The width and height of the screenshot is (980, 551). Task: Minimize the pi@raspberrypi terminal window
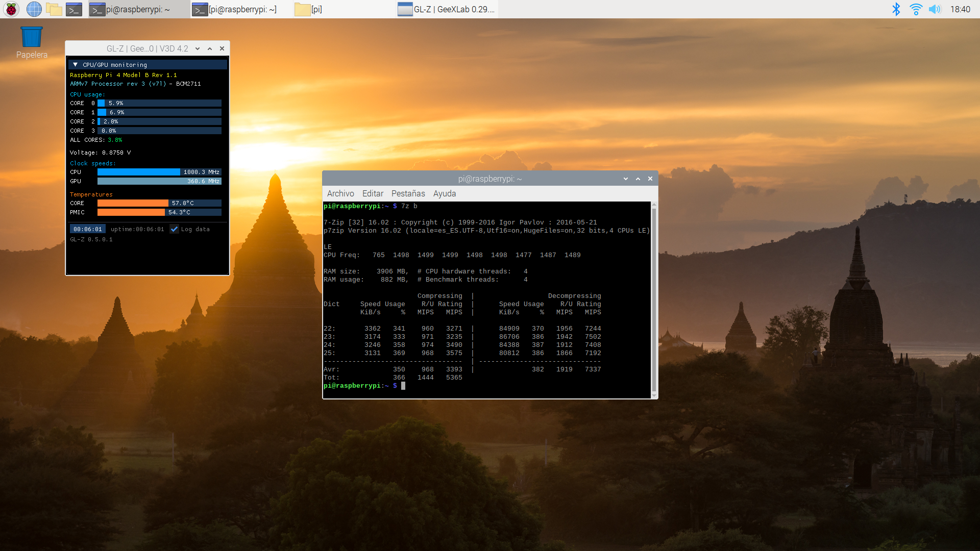626,179
